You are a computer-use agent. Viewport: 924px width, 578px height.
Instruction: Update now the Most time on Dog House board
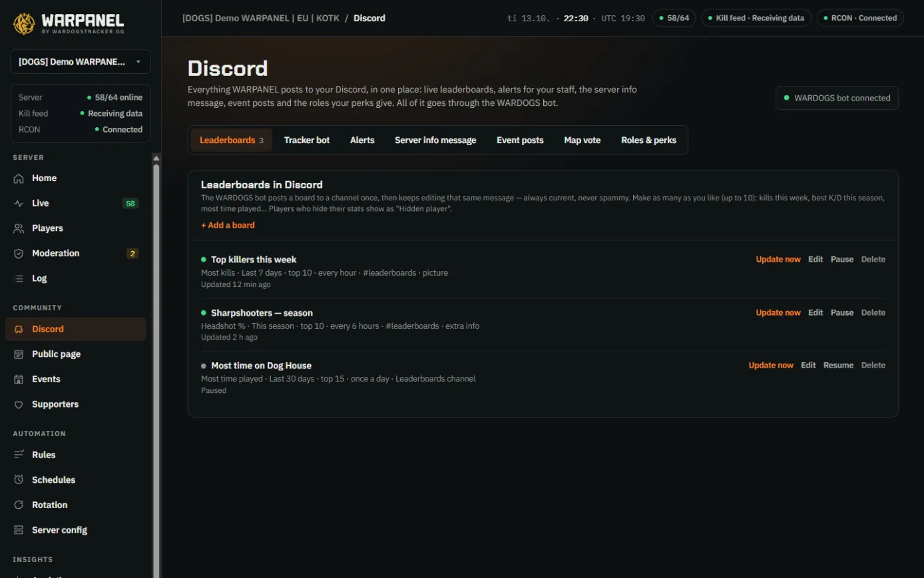pos(771,366)
